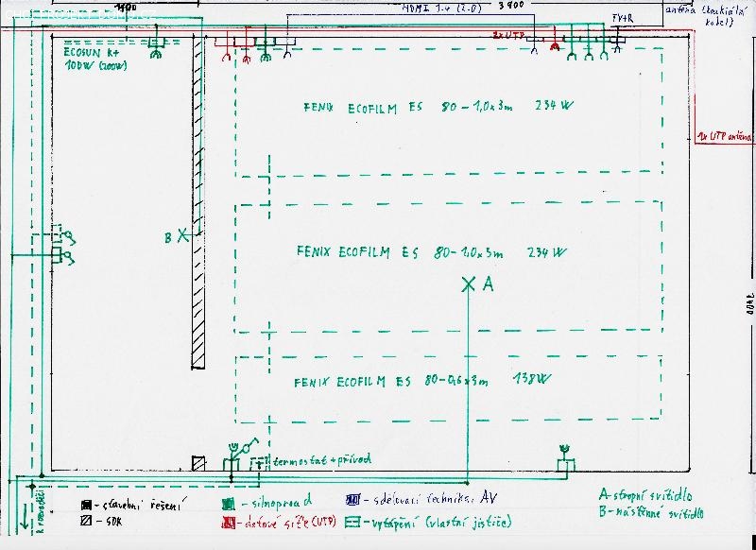The image size is (756, 550).
Task: Click the "ECOSUN K+" heater label
Action: (x=92, y=52)
